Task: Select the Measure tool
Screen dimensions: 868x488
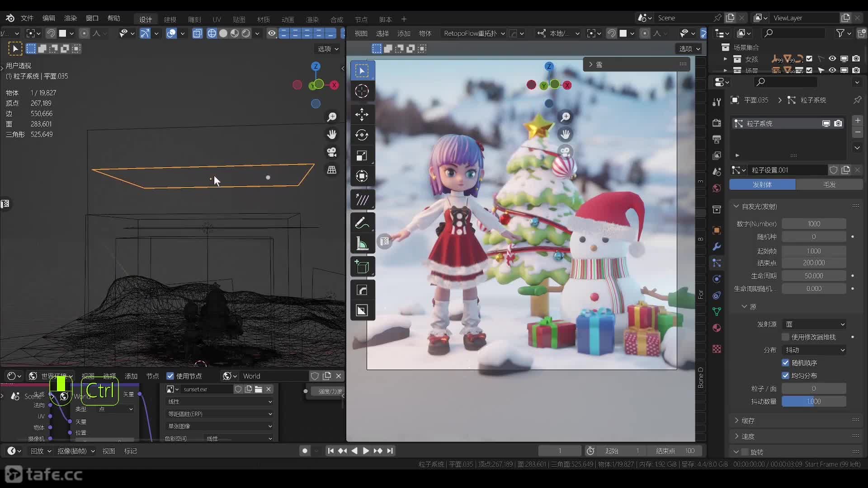Action: [x=362, y=244]
